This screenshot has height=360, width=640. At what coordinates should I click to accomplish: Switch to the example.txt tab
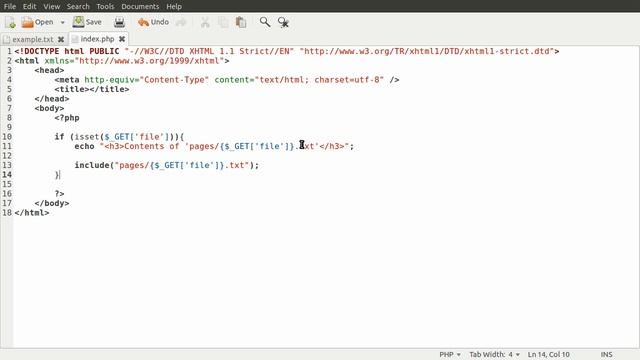[33, 39]
